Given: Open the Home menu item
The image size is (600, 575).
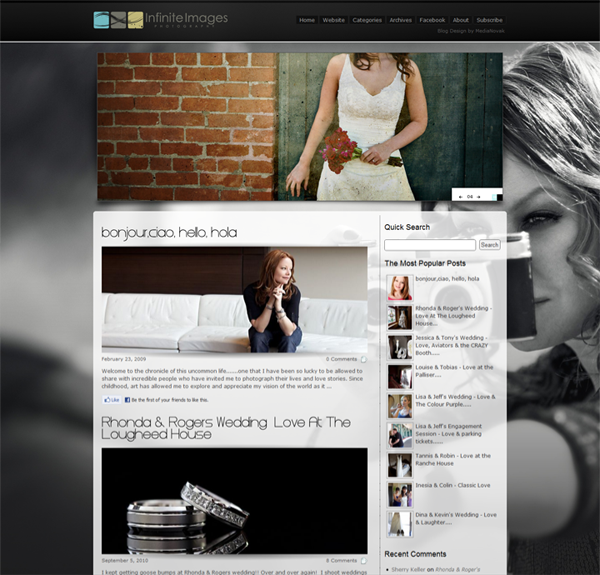Looking at the screenshot, I should pos(307,20).
